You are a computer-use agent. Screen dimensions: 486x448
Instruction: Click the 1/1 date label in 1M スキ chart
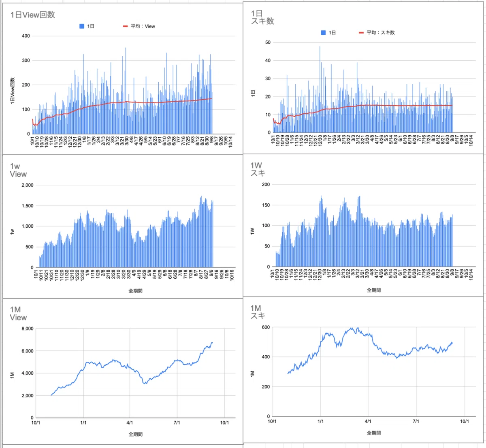point(320,421)
